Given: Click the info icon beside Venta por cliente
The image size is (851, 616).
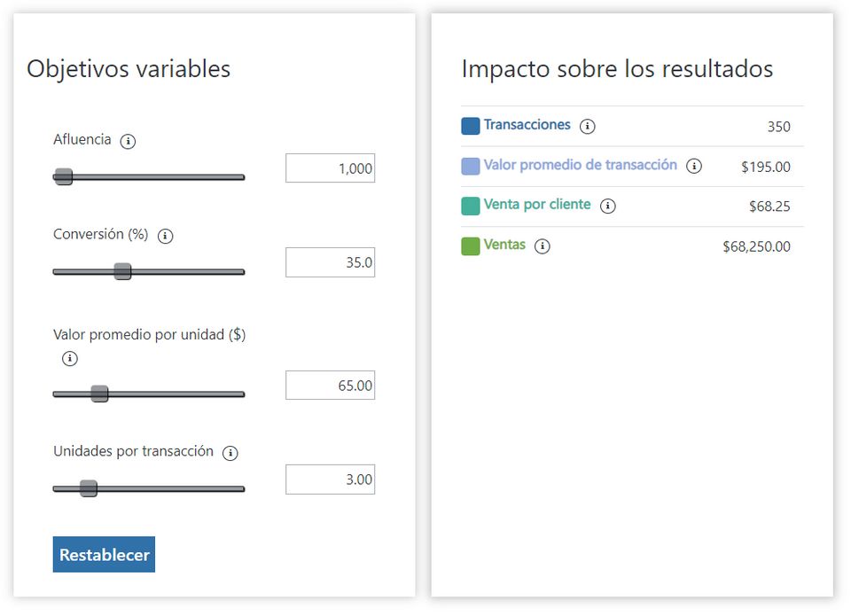Looking at the screenshot, I should (607, 206).
